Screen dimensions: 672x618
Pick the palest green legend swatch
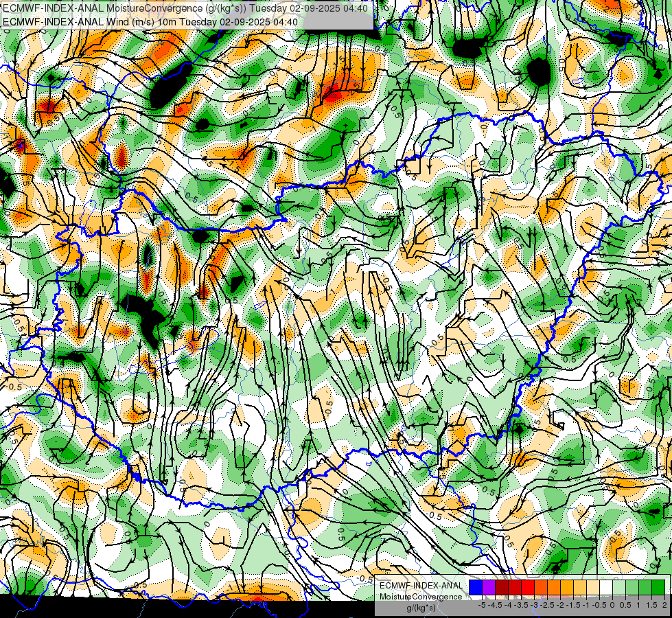tap(619, 587)
